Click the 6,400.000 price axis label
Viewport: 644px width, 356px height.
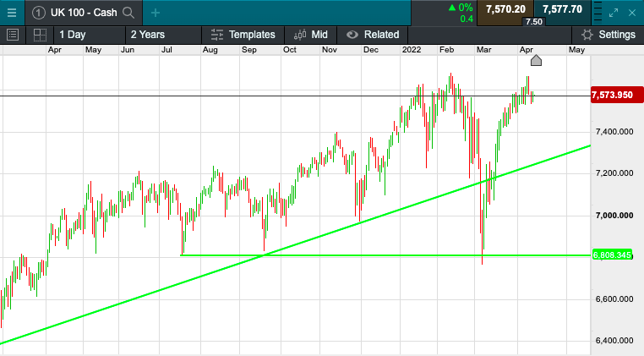coord(614,341)
